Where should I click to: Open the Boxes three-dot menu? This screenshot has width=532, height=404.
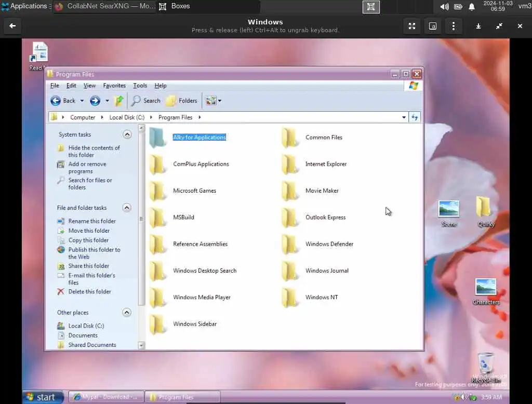[x=453, y=26]
